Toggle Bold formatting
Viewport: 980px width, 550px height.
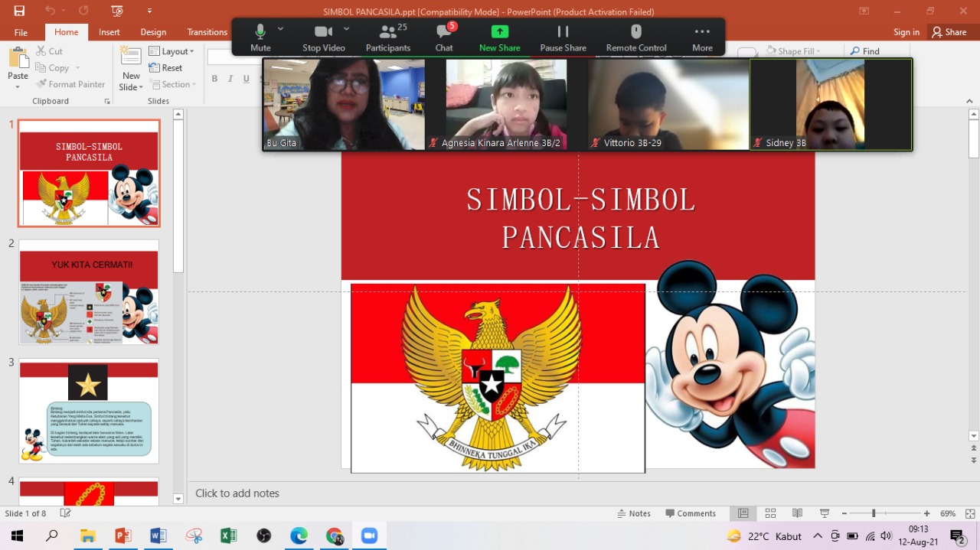pyautogui.click(x=214, y=78)
